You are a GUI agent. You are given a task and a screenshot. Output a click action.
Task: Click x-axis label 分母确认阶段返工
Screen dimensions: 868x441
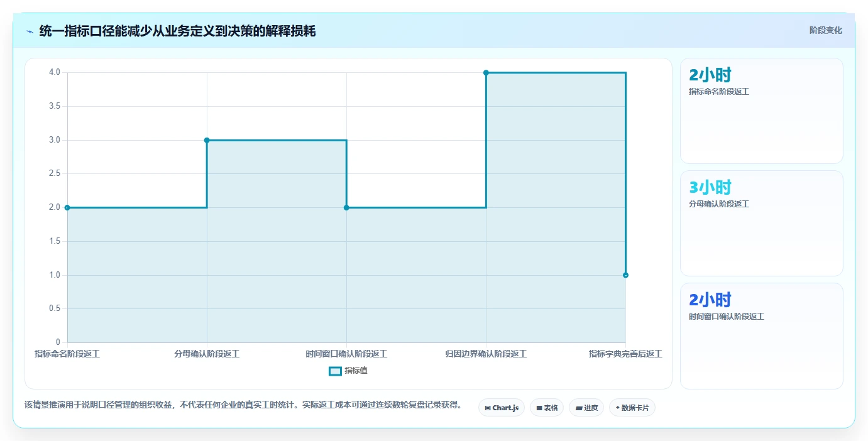207,354
